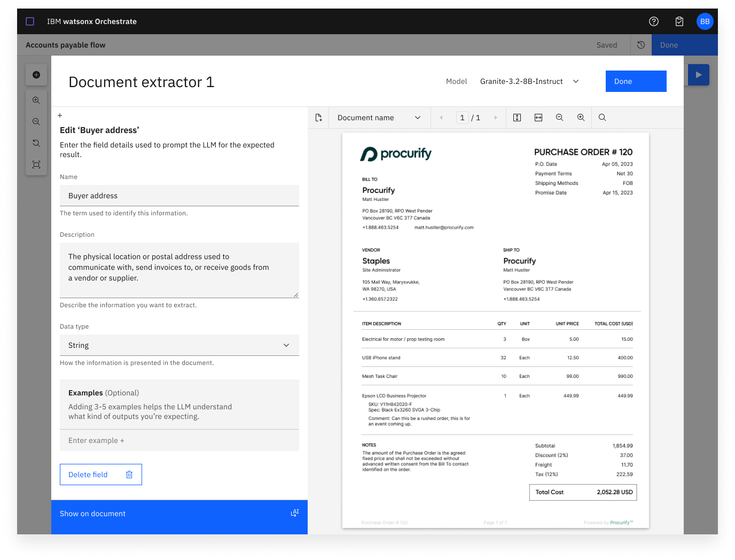Click the Staples vendor name in document
The width and height of the screenshot is (735, 560).
(376, 261)
